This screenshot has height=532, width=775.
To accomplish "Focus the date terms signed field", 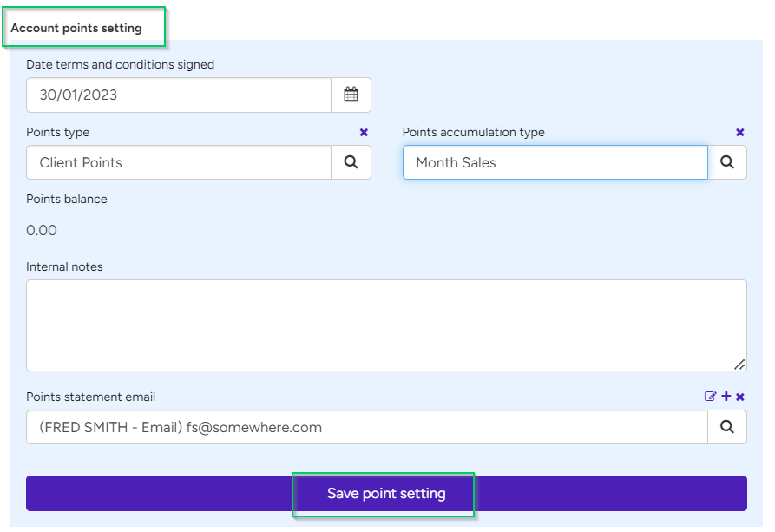I will click(179, 95).
